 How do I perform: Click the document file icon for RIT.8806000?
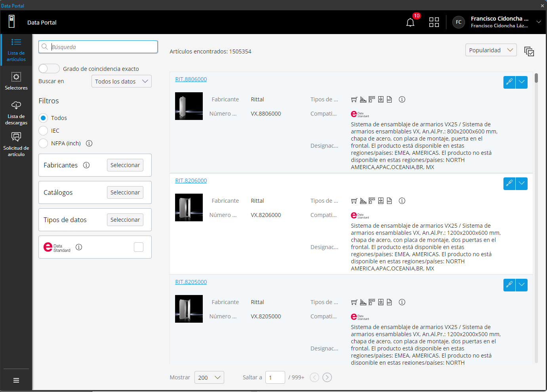pyautogui.click(x=389, y=99)
